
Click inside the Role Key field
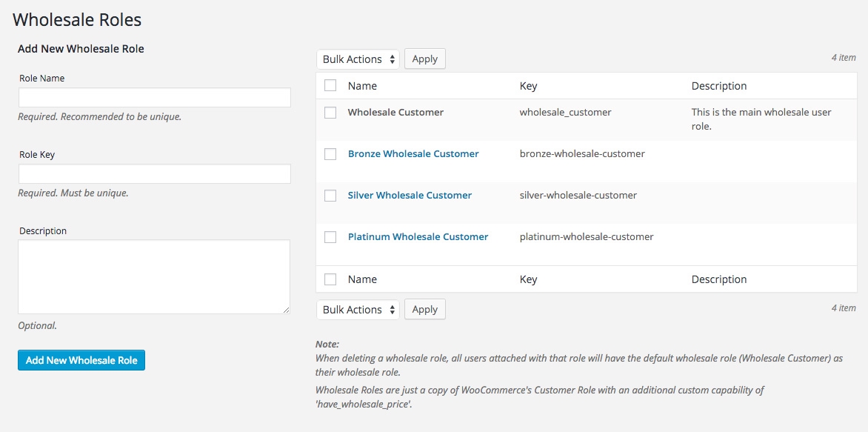click(153, 173)
